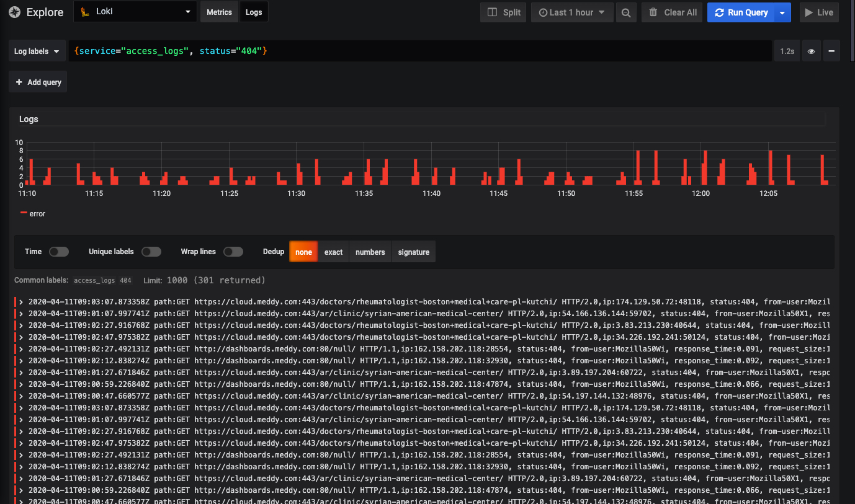This screenshot has width=855, height=504.
Task: Turn on the Unique labels toggle
Action: pyautogui.click(x=151, y=252)
